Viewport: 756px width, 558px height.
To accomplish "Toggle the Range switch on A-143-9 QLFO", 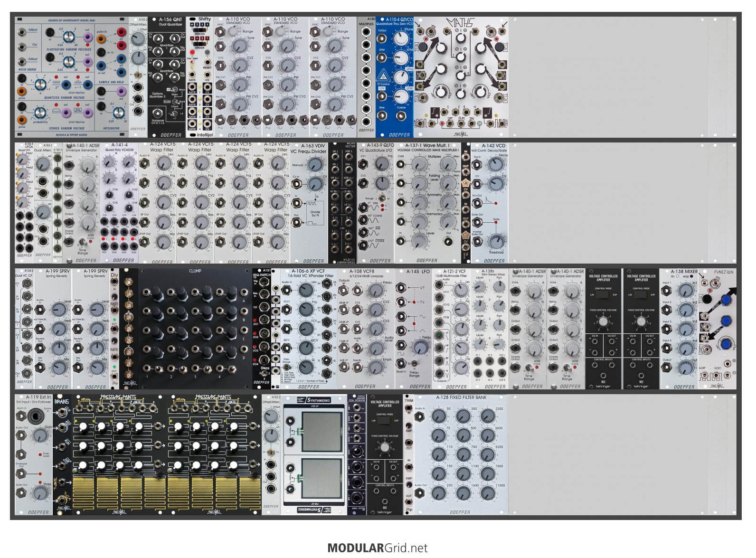I will point(381,198).
